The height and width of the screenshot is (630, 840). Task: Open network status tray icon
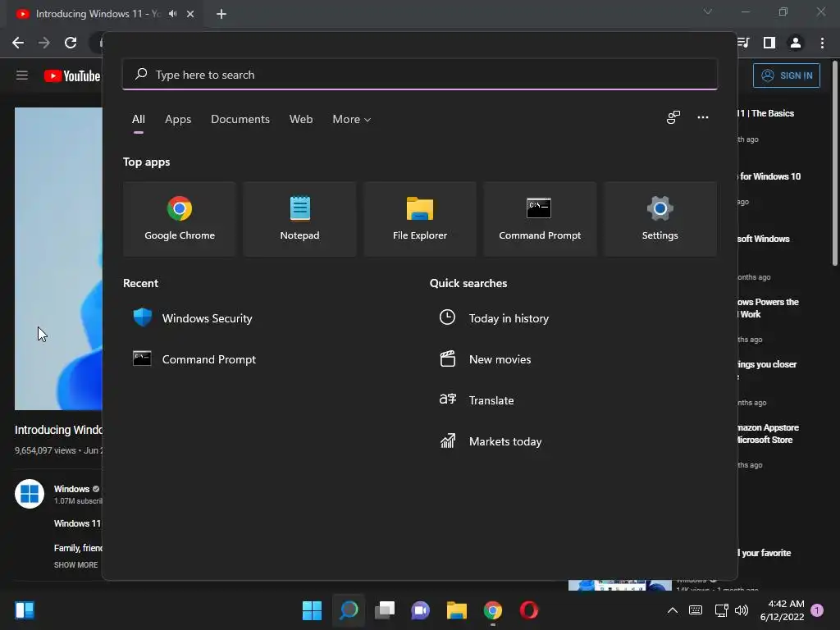point(721,610)
